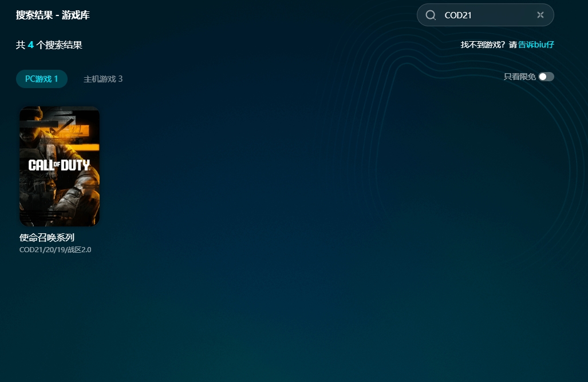
Task: Switch to the PC游戏 tab
Action: pyautogui.click(x=41, y=79)
